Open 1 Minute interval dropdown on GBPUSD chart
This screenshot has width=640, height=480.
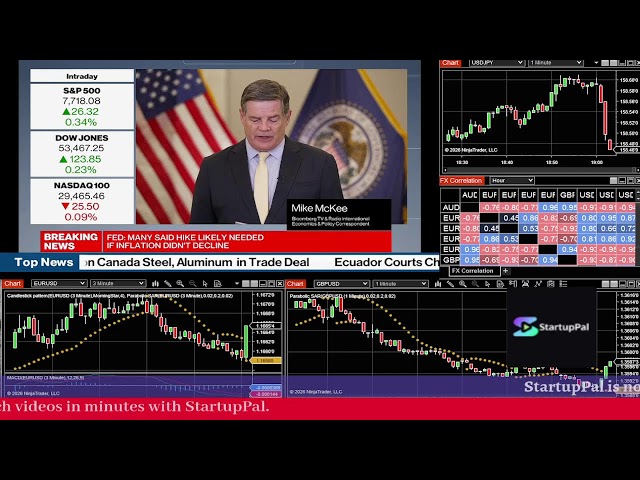401,284
